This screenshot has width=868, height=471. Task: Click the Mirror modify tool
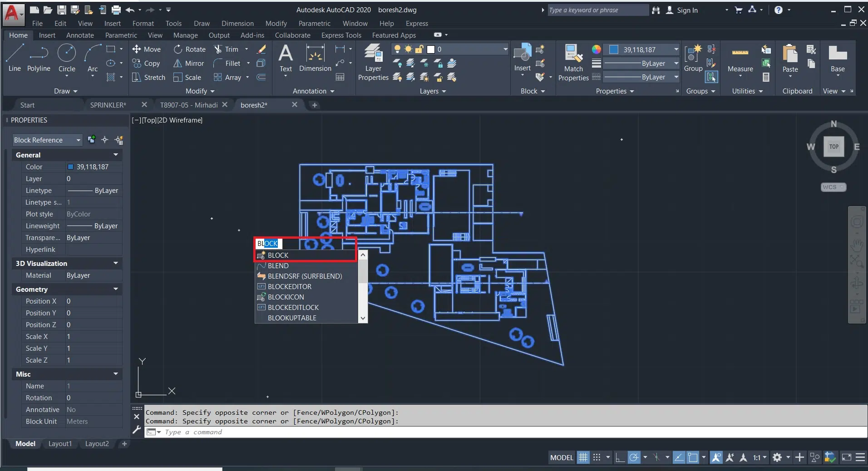point(189,64)
